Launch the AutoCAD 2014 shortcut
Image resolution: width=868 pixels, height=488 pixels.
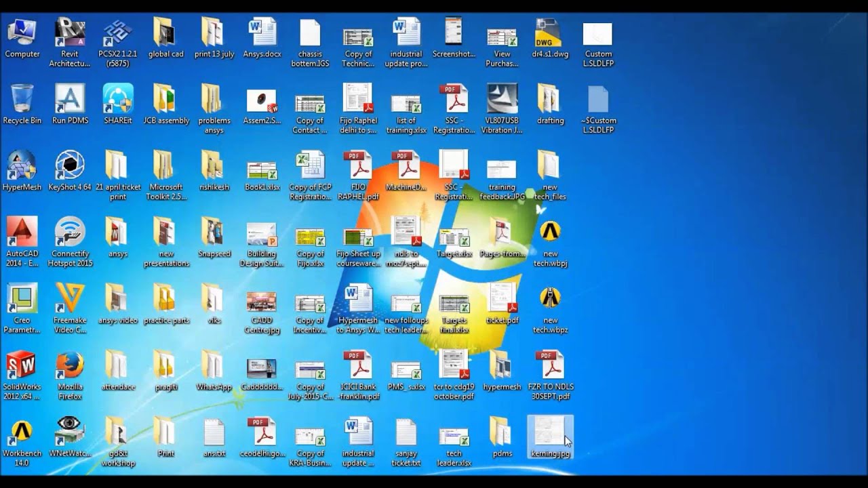(x=22, y=242)
